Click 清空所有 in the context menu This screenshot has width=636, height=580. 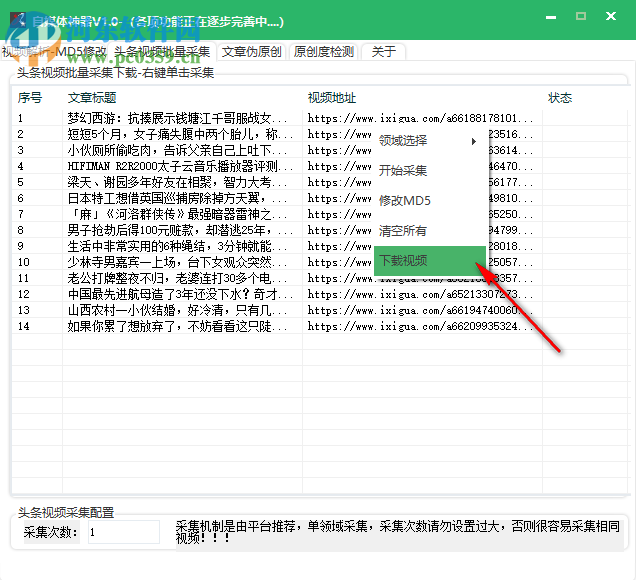[403, 231]
